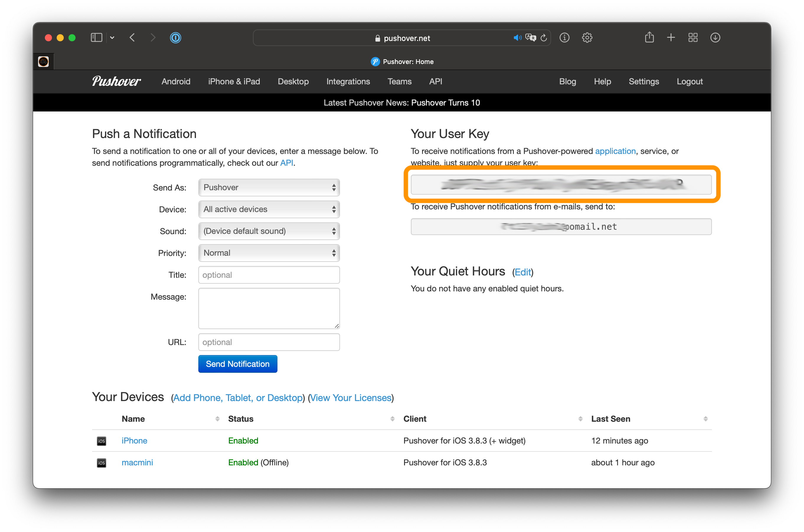The image size is (804, 532).
Task: Focus the Message text area
Action: coord(269,308)
